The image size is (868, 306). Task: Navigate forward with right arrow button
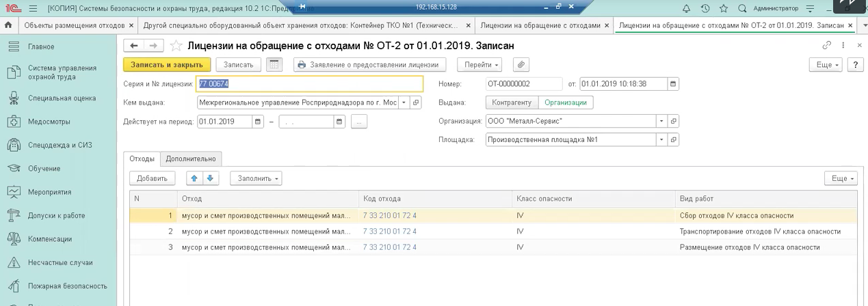[x=153, y=46]
